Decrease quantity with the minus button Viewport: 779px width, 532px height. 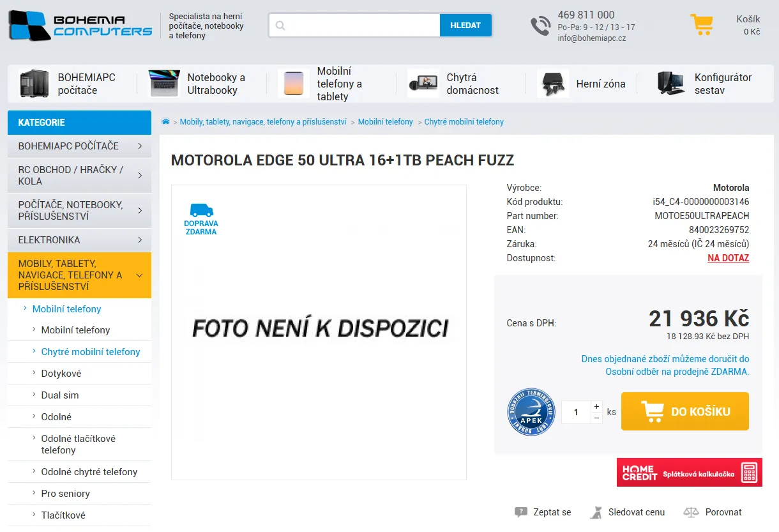(x=596, y=418)
